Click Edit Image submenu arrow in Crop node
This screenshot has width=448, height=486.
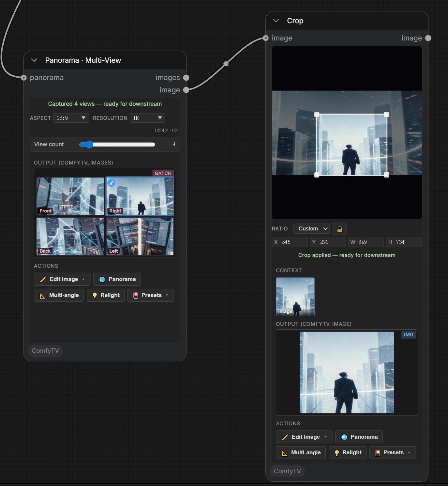tap(325, 437)
